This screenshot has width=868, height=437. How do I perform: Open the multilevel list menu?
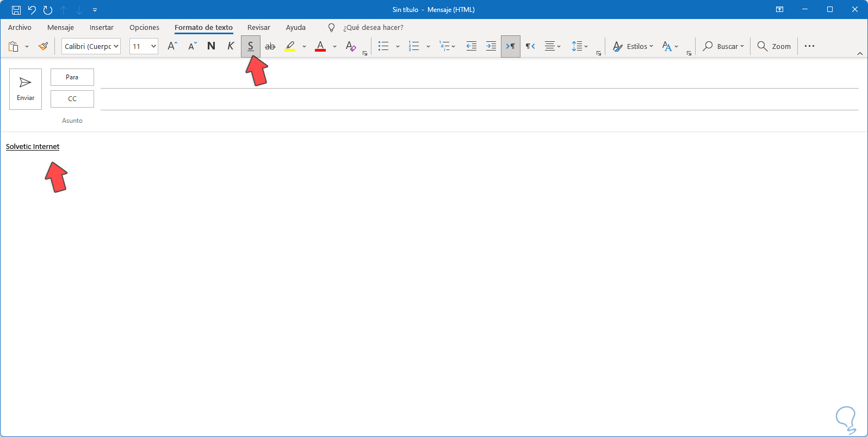pos(447,46)
